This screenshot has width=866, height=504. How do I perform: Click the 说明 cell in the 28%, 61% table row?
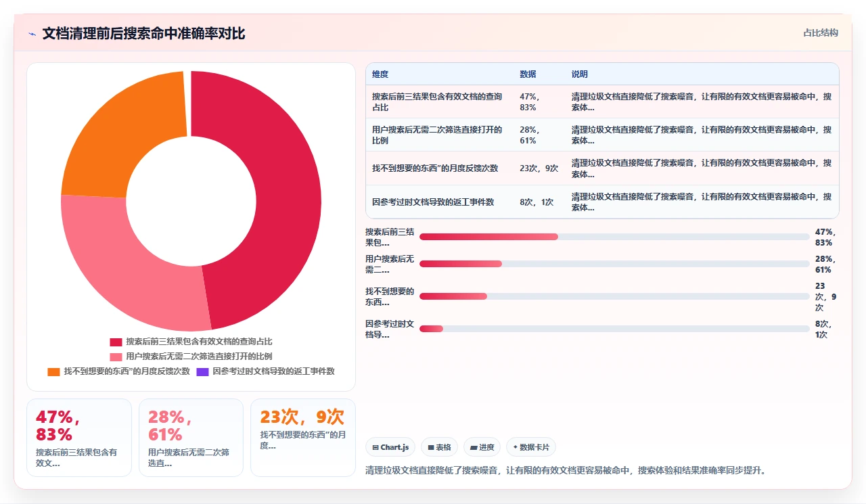pyautogui.click(x=702, y=135)
